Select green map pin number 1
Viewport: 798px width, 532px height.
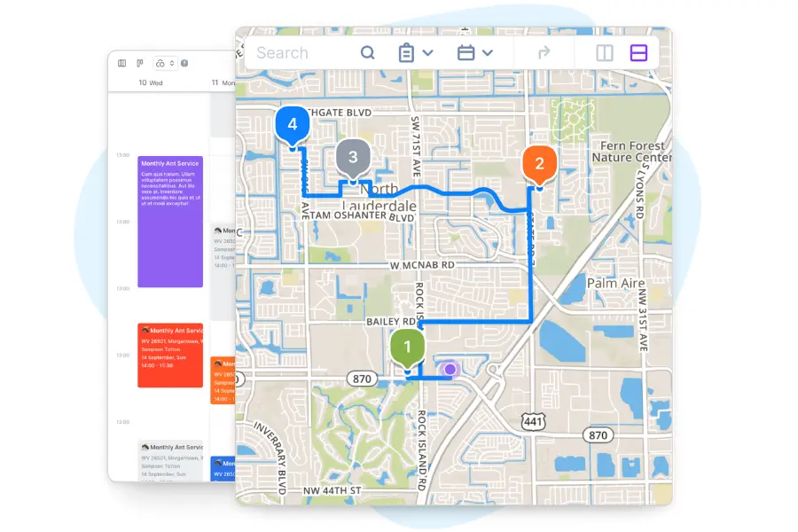coord(407,348)
